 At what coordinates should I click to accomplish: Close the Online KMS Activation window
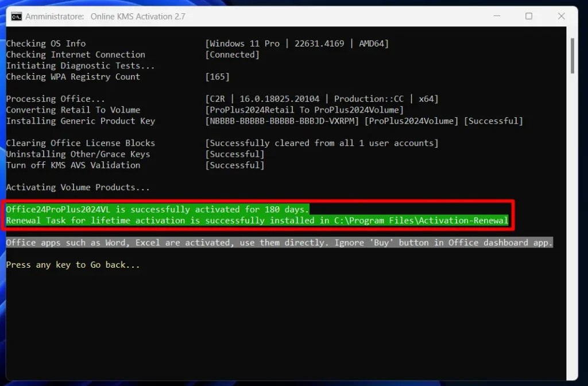(562, 16)
